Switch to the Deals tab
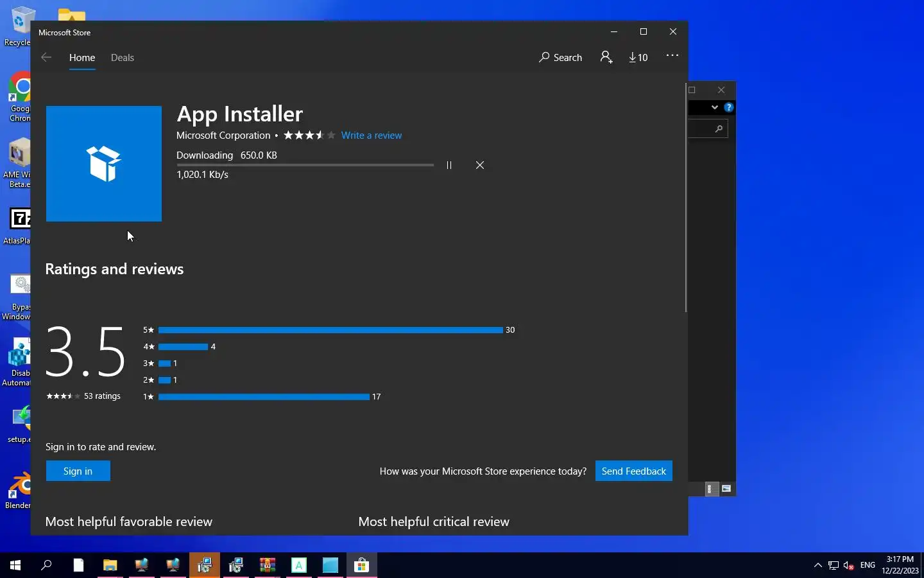Screen dimensions: 924x578 (122, 57)
